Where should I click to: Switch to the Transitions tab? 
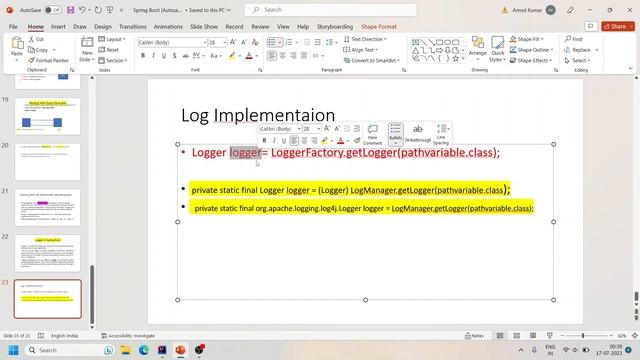[133, 27]
